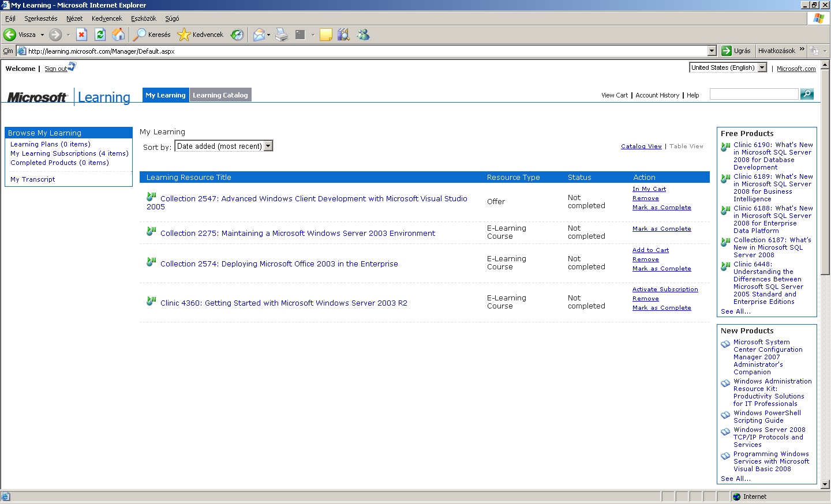This screenshot has width=831, height=504.
Task: Refresh the page with green arrows icon
Action: click(x=100, y=35)
